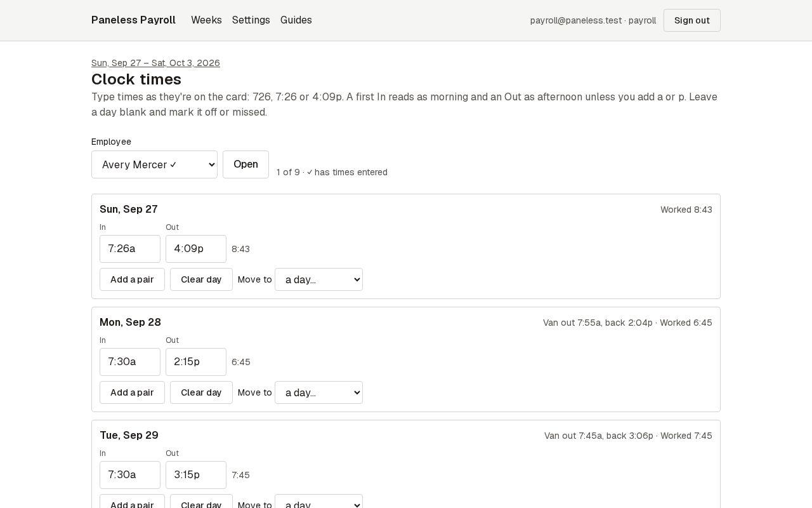This screenshot has height=508, width=812.
Task: Click the Sign out button
Action: 692,20
